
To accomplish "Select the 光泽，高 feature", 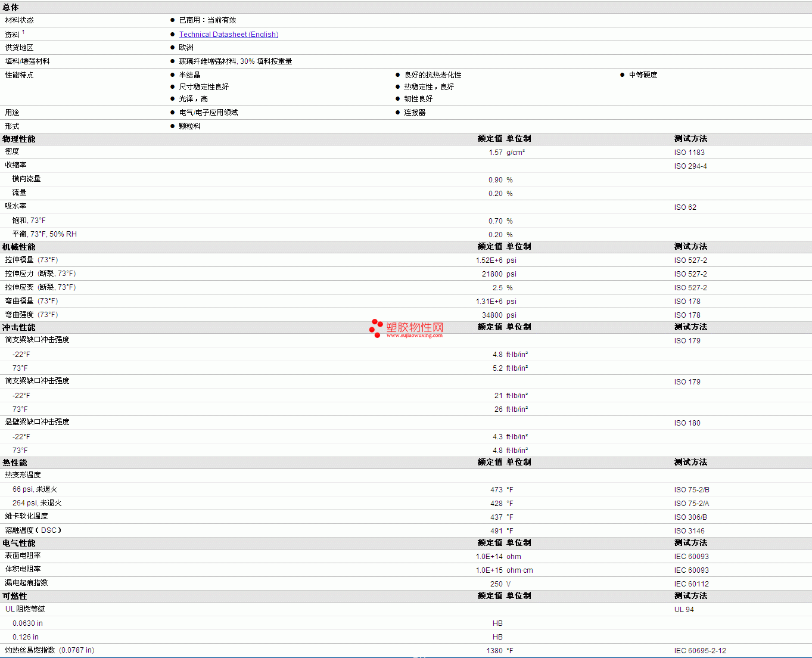I will pyautogui.click(x=194, y=99).
